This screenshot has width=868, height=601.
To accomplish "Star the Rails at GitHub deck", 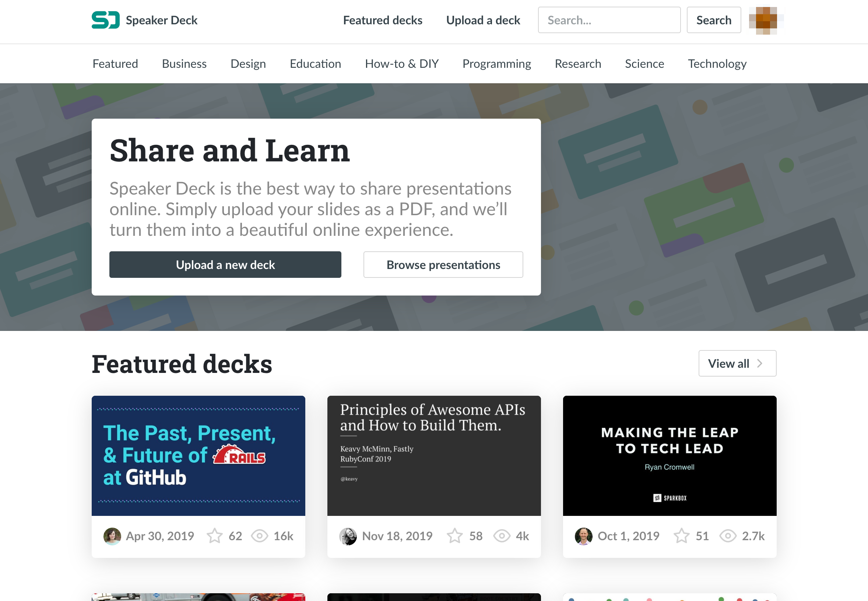I will tap(214, 536).
